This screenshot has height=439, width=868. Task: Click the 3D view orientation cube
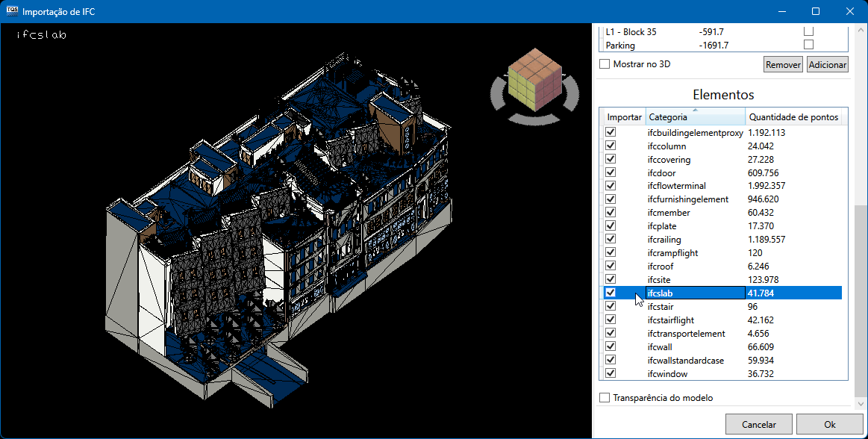pyautogui.click(x=534, y=78)
